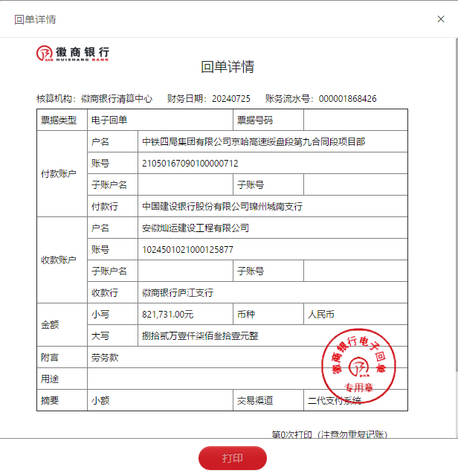Click the remark value 劳务款
Screen dimensions: 458x476
tap(105, 357)
